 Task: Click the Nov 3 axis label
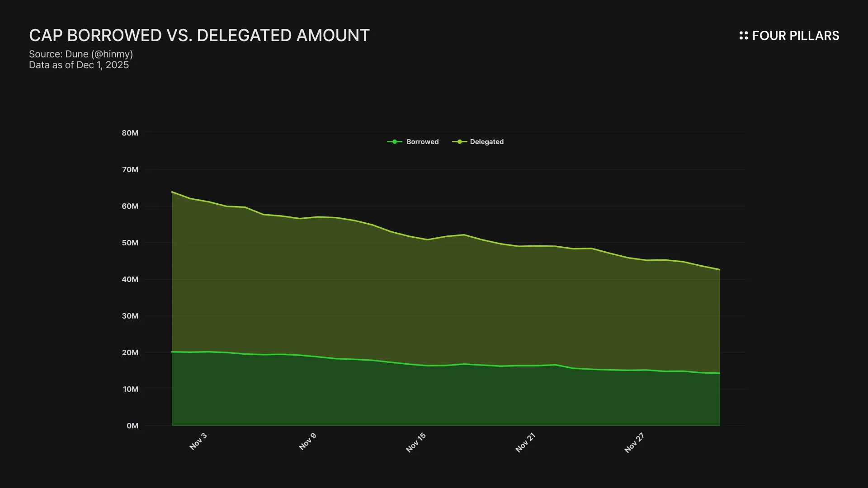(198, 441)
